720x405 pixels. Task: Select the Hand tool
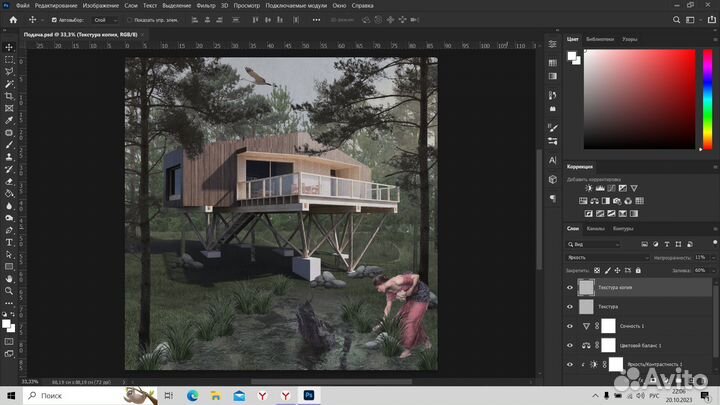pyautogui.click(x=9, y=279)
